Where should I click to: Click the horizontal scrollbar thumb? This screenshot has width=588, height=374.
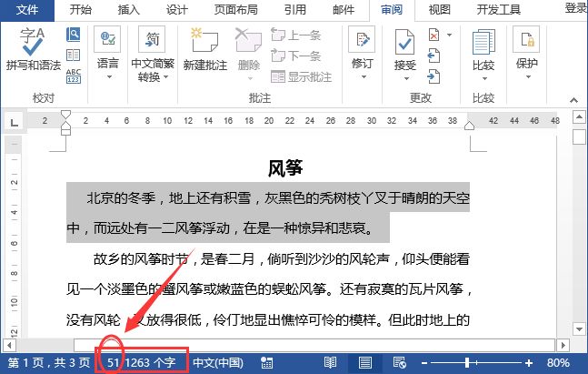[x=314, y=345]
